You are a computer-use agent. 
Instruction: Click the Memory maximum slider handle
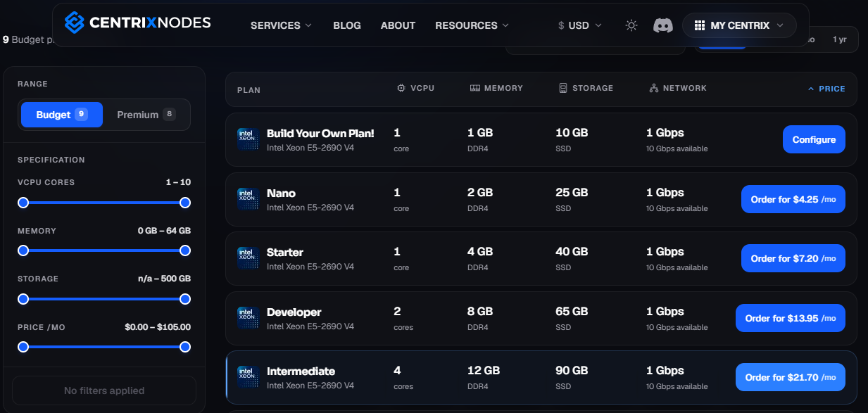[185, 250]
